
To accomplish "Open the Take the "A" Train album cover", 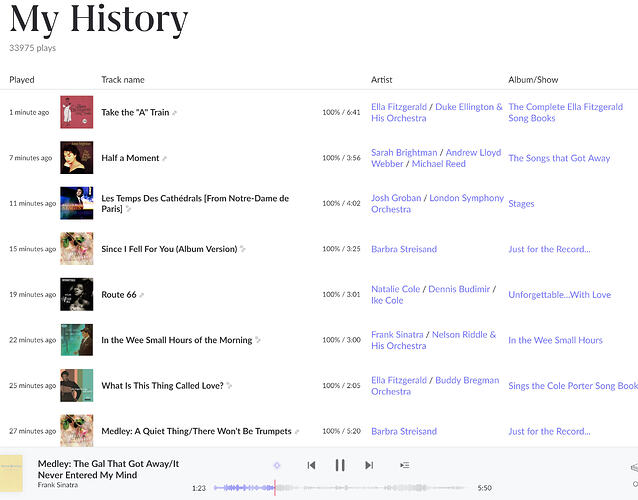I will 76,112.
